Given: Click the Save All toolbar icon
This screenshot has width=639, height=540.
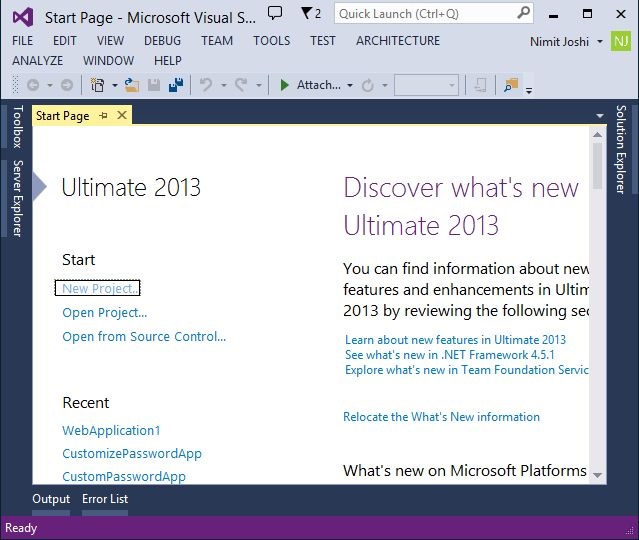Looking at the screenshot, I should pyautogui.click(x=176, y=85).
